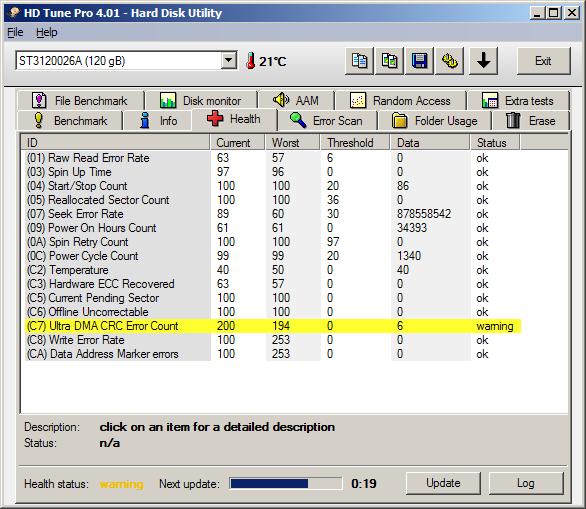Viewport: 586px width, 509px height.
Task: Maximize the HD Tune Pro window
Action: [x=553, y=13]
